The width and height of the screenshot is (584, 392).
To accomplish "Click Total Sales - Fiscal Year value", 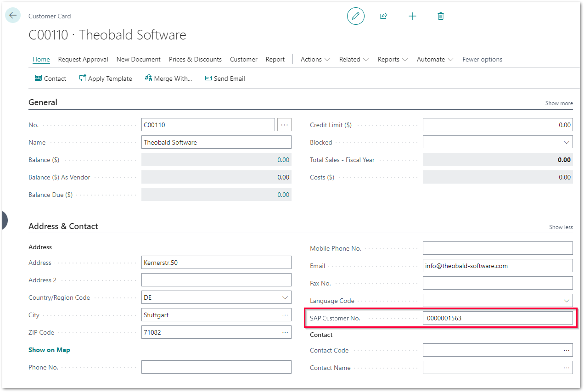I will (x=498, y=160).
